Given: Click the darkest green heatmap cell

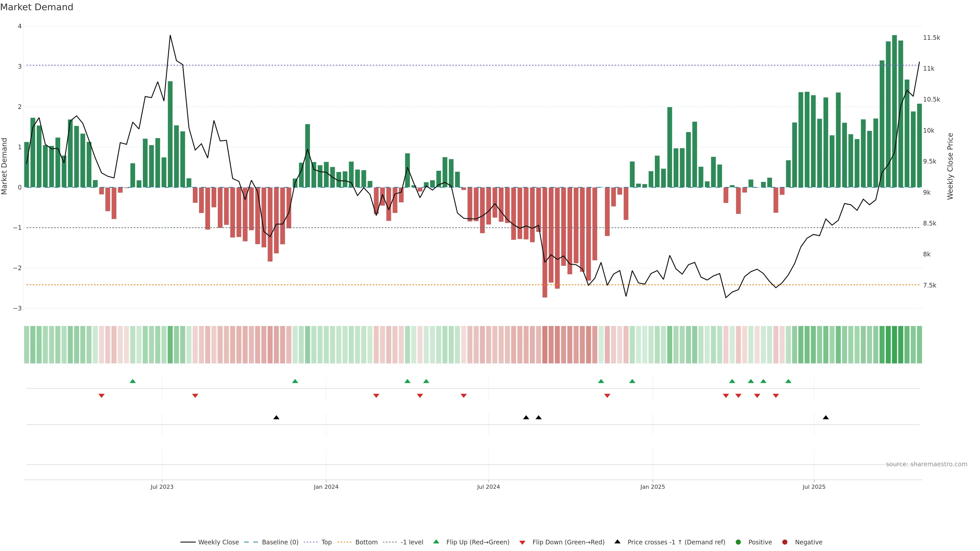Looking at the screenshot, I should tap(895, 345).
